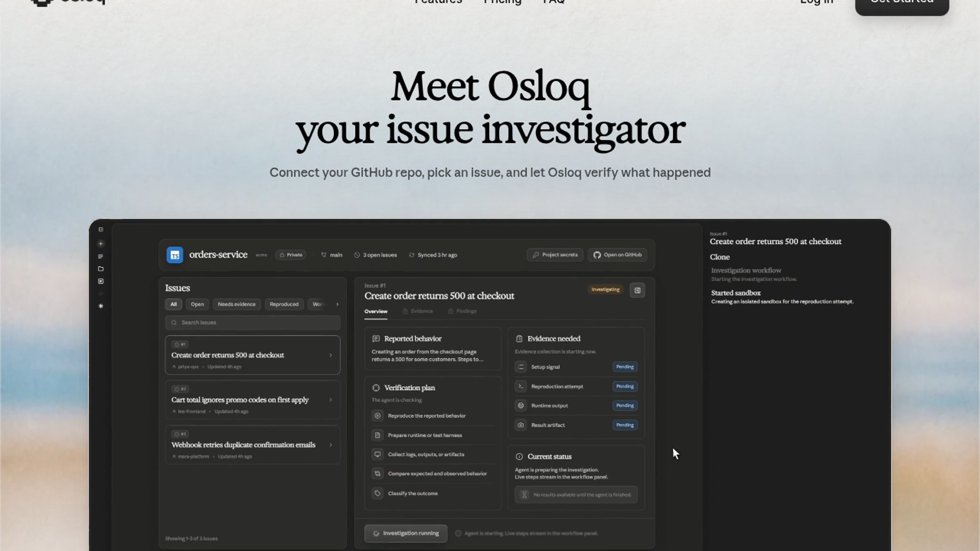This screenshot has width=980, height=551.
Task: Click the Reported behavior card icon
Action: click(x=376, y=339)
